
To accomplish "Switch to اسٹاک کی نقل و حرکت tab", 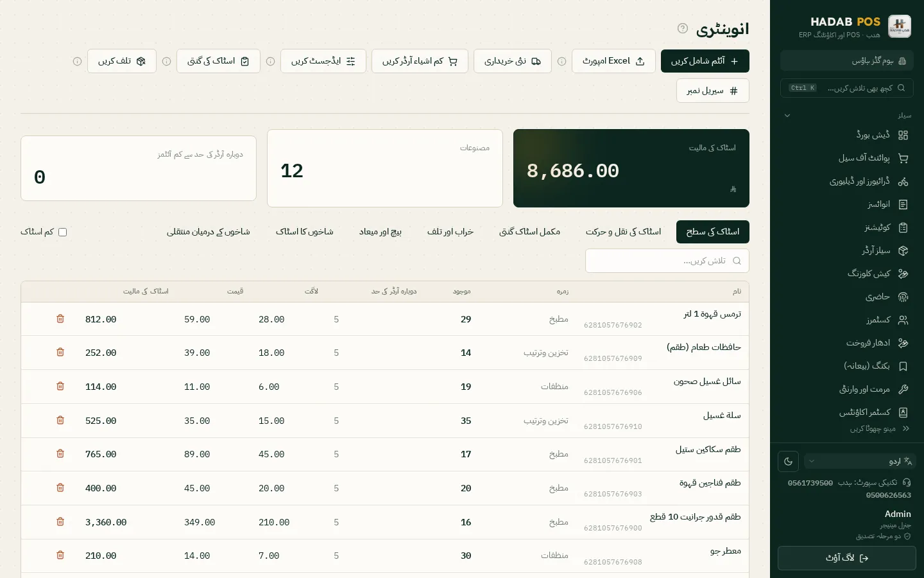I will click(x=623, y=232).
